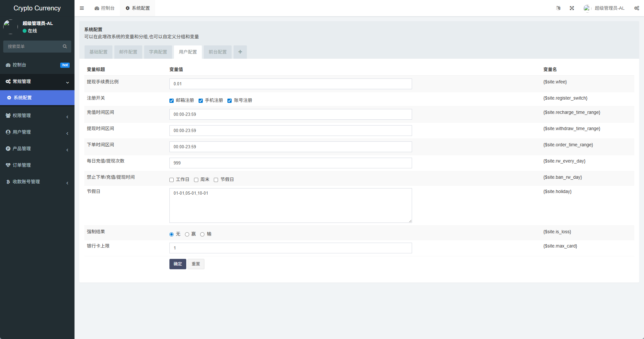Uncheck the 邮箱注册 checkbox
Screen dimensions: 644x339
(x=172, y=101)
